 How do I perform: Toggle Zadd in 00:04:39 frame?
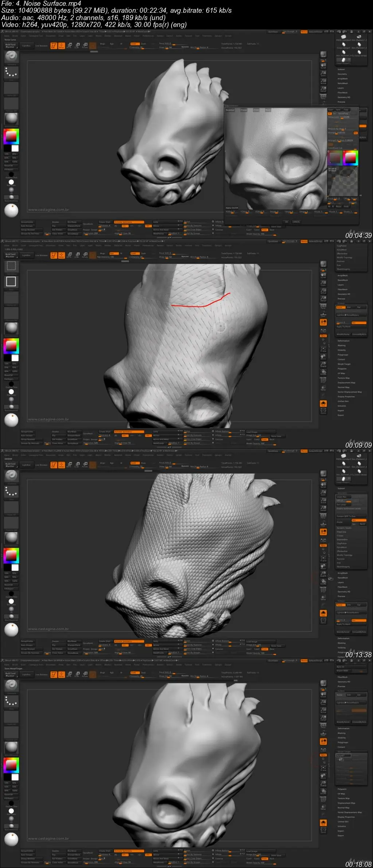(x=135, y=44)
